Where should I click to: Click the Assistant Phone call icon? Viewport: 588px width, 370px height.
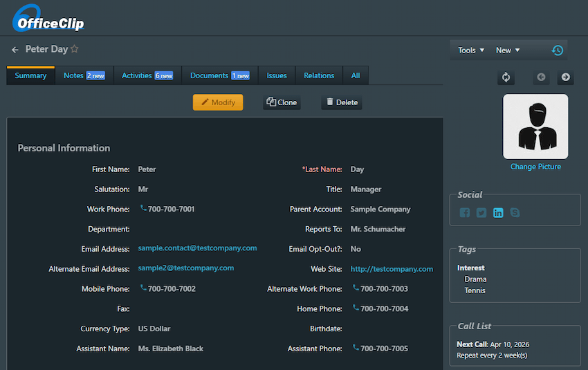pos(356,347)
